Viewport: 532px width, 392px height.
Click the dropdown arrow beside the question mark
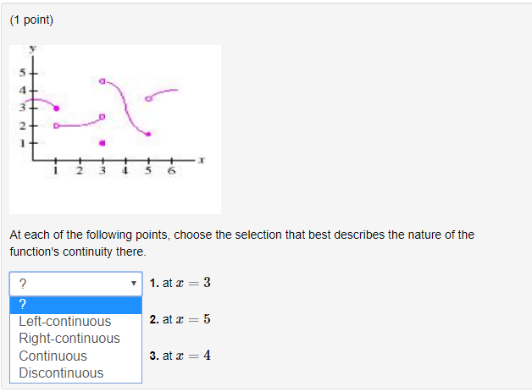[134, 283]
